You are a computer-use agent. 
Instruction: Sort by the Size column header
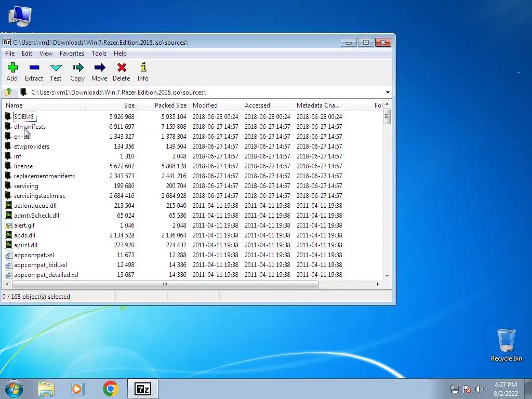click(x=111, y=105)
